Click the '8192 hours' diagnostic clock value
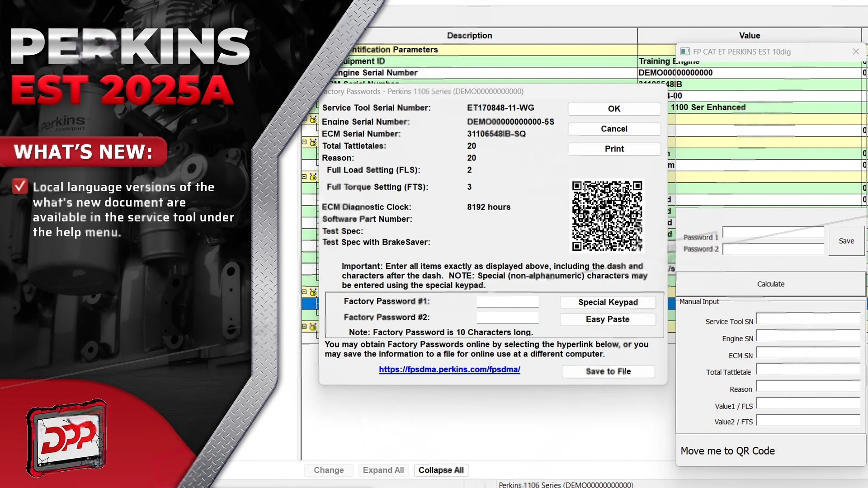 (489, 207)
